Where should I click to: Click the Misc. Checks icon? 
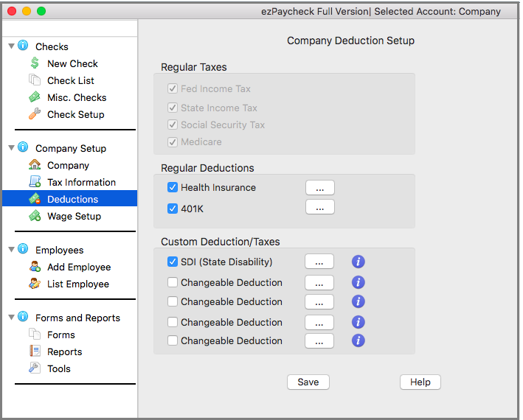click(35, 97)
